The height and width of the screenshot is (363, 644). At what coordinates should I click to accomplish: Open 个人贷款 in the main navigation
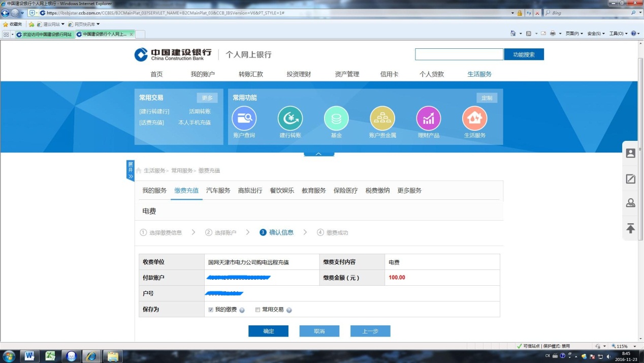pos(432,74)
